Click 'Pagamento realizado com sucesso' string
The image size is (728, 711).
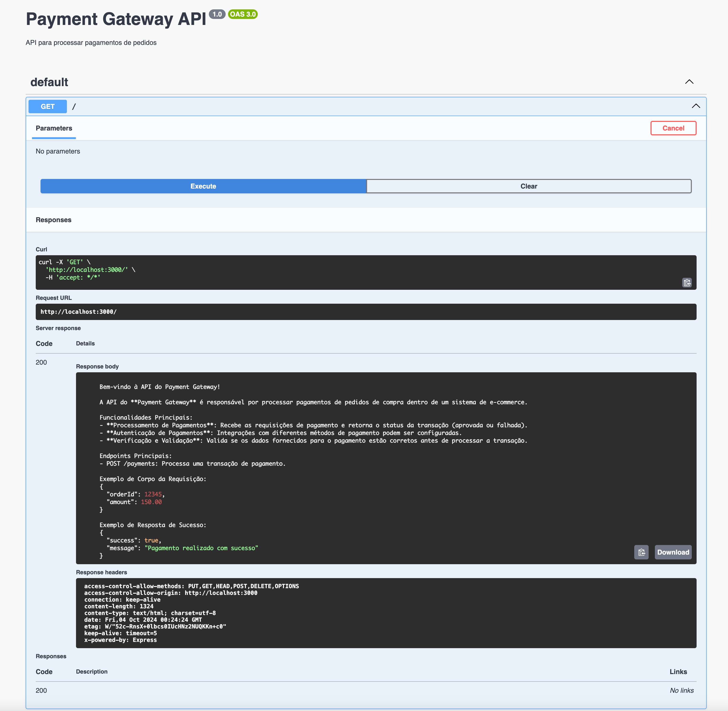point(201,548)
